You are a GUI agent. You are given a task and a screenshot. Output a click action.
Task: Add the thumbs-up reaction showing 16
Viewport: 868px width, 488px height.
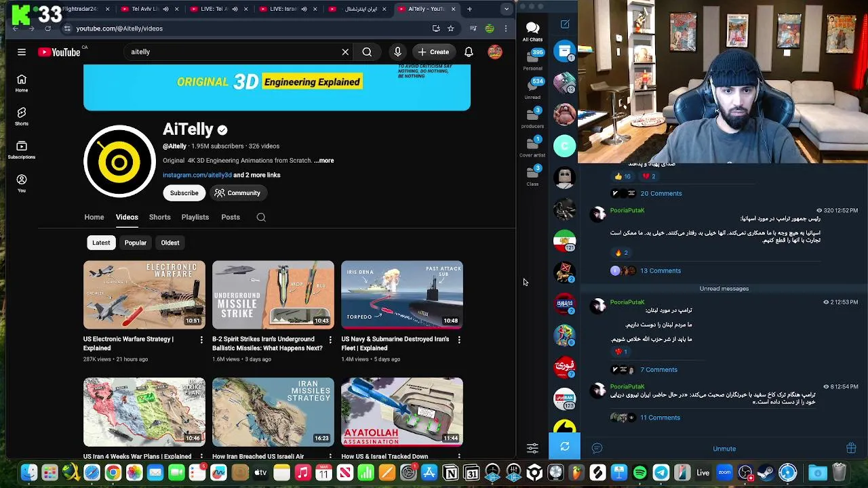622,176
